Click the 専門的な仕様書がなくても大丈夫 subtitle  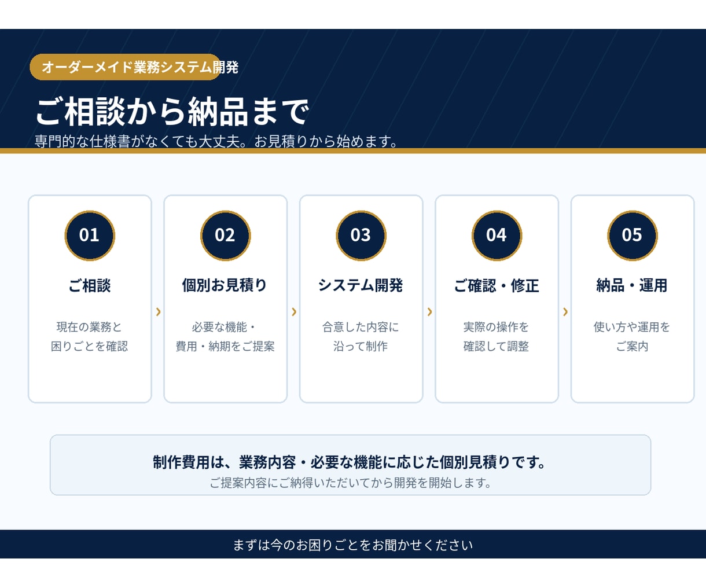click(x=216, y=142)
